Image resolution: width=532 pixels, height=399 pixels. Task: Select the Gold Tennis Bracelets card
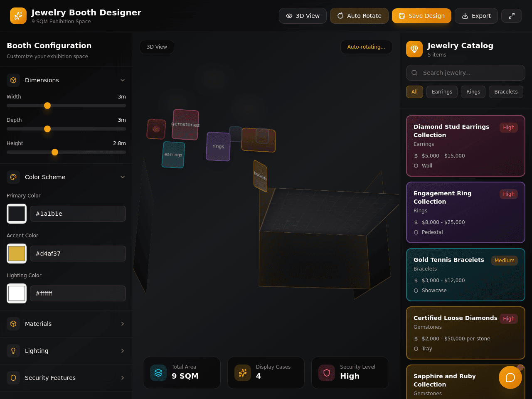point(465,275)
